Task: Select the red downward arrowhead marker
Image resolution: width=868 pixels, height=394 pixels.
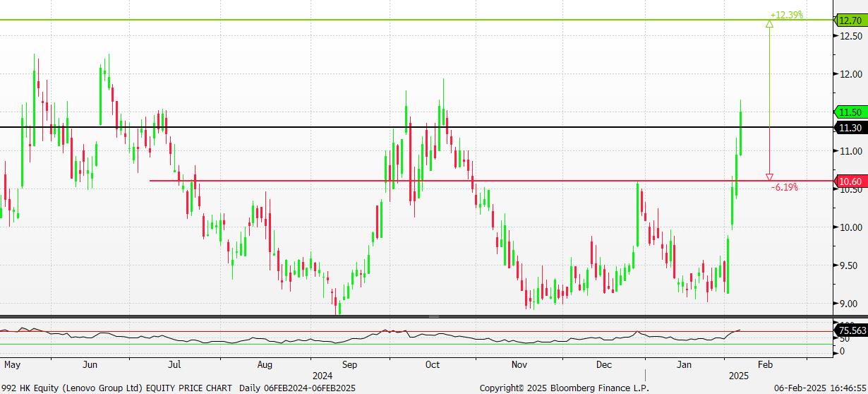Action: (x=769, y=177)
